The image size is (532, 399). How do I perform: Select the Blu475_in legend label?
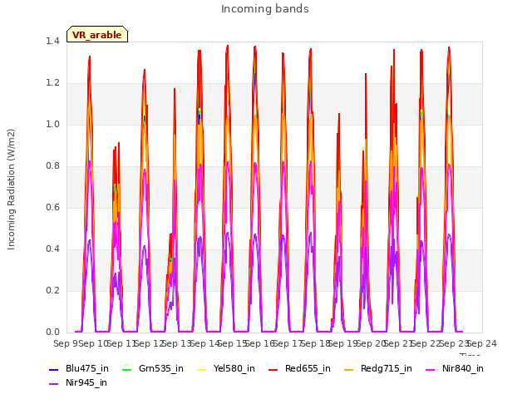pyautogui.click(x=87, y=368)
